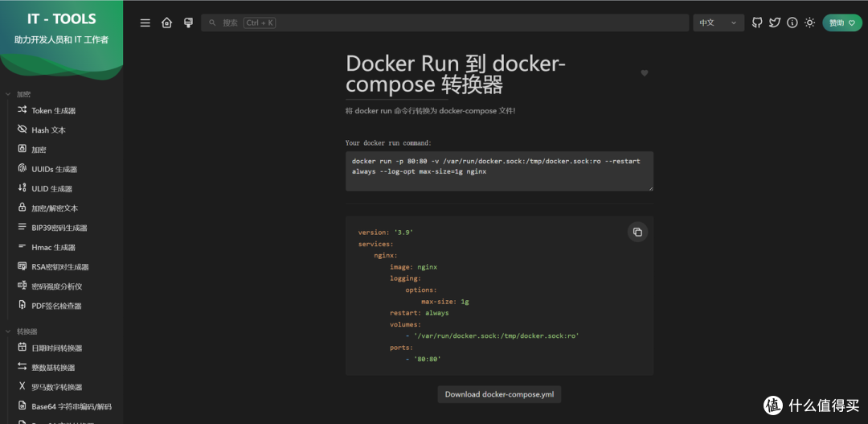Click the 整数基转换器 arrows icon
Screen dimensions: 868x424
click(23, 366)
